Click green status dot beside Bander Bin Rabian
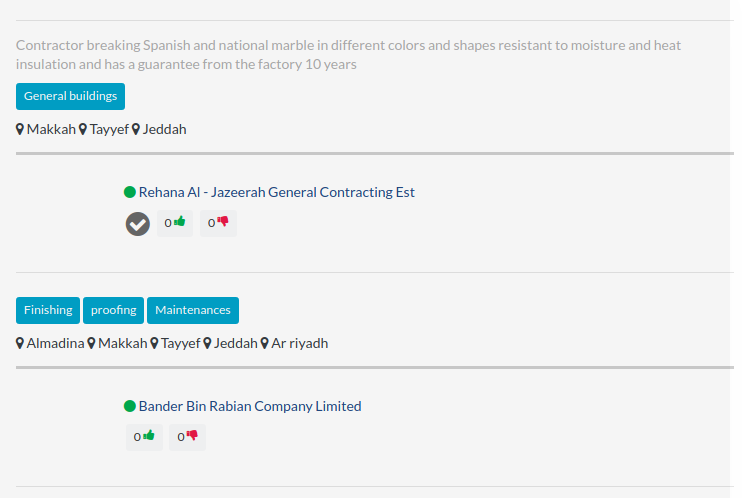 pyautogui.click(x=130, y=406)
